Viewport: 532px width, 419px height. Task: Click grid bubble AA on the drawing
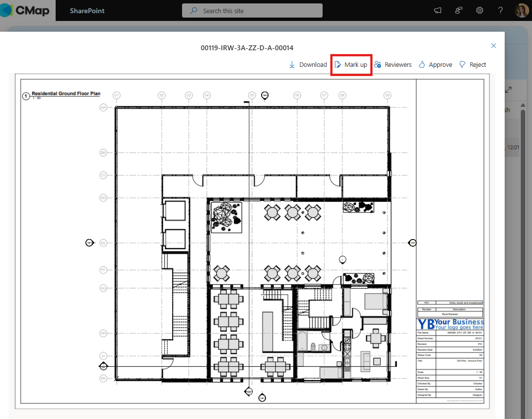[103, 107]
